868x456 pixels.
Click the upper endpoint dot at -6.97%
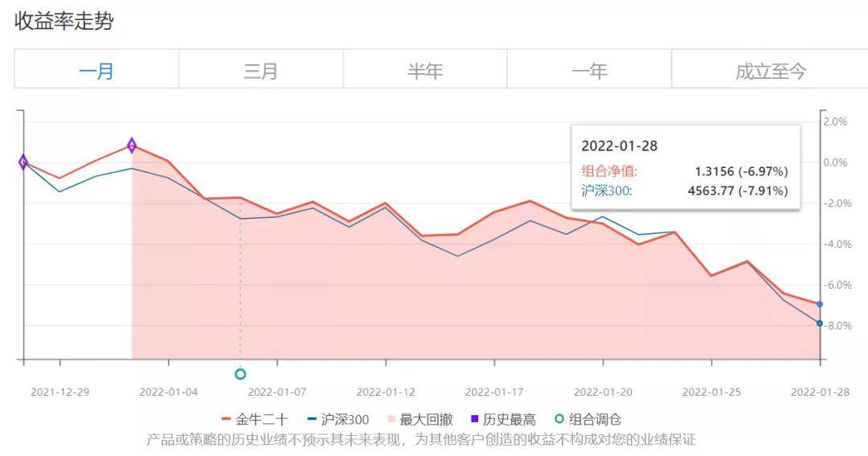[x=819, y=304]
